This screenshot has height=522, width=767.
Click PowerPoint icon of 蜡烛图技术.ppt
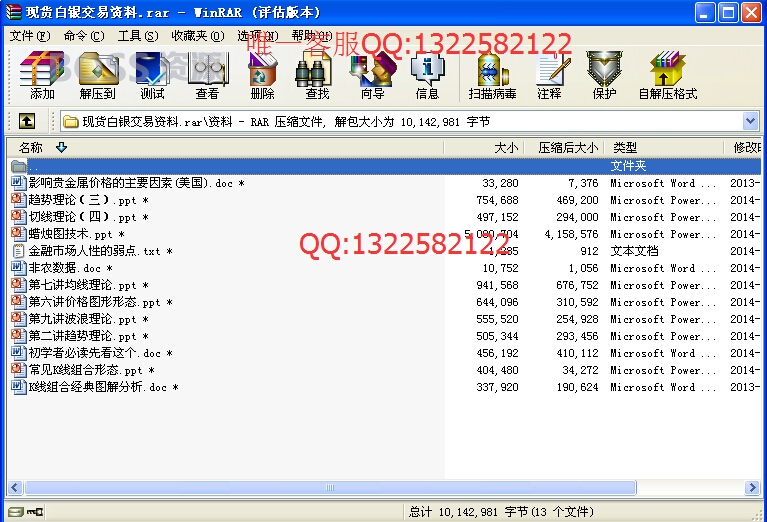click(x=19, y=234)
